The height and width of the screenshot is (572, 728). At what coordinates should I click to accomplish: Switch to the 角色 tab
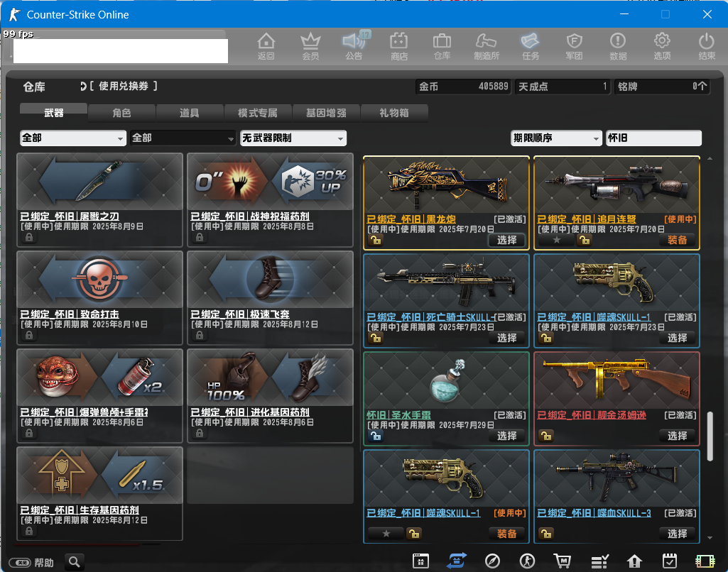[121, 113]
